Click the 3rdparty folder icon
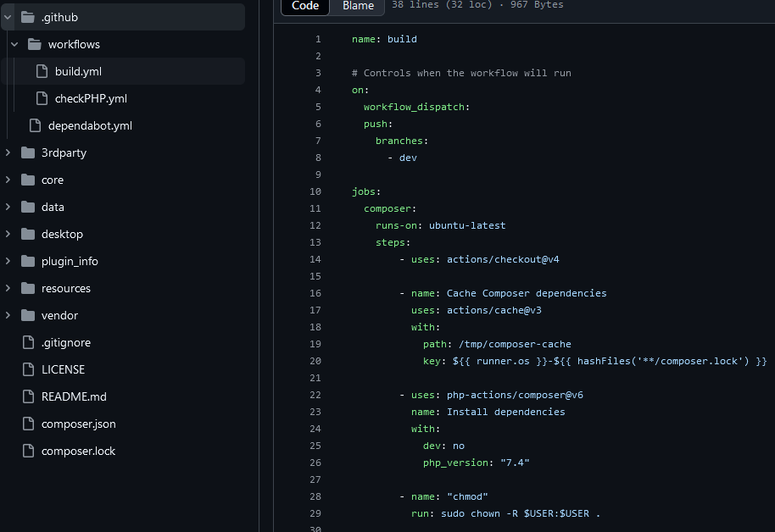The width and height of the screenshot is (775, 532). [x=28, y=152]
